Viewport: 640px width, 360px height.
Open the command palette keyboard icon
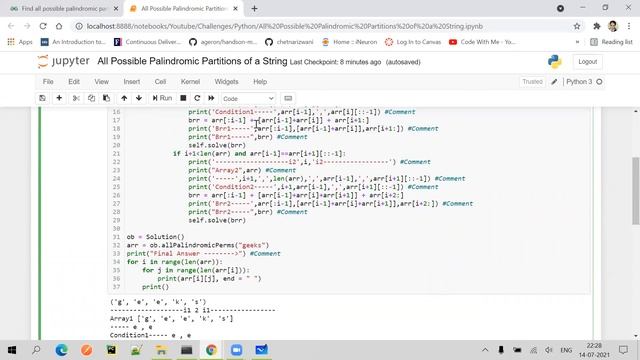(288, 98)
